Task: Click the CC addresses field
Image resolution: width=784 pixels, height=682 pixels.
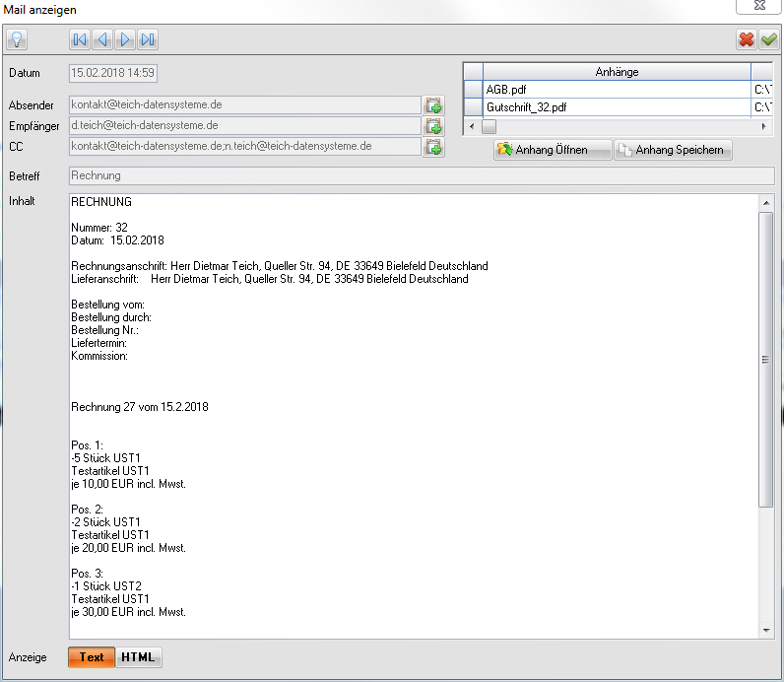Action: click(x=245, y=147)
